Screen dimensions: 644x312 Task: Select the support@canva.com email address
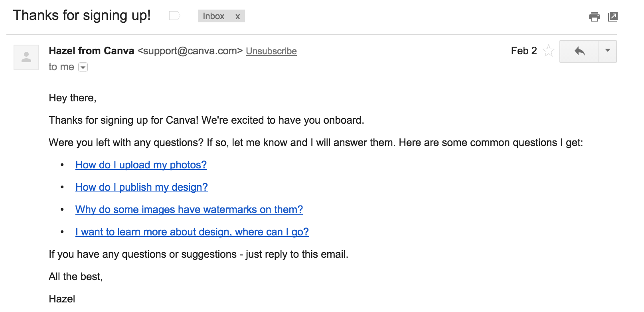coord(190,51)
